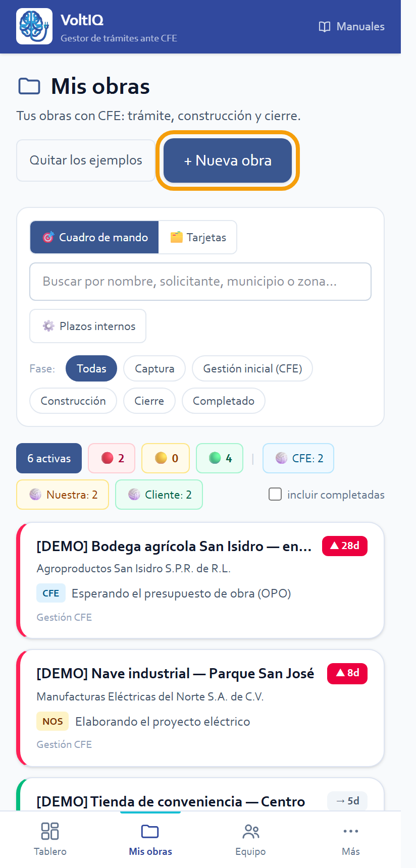416x868 pixels.
Task: Open the Nave industrial Parque San José card
Action: tap(200, 708)
